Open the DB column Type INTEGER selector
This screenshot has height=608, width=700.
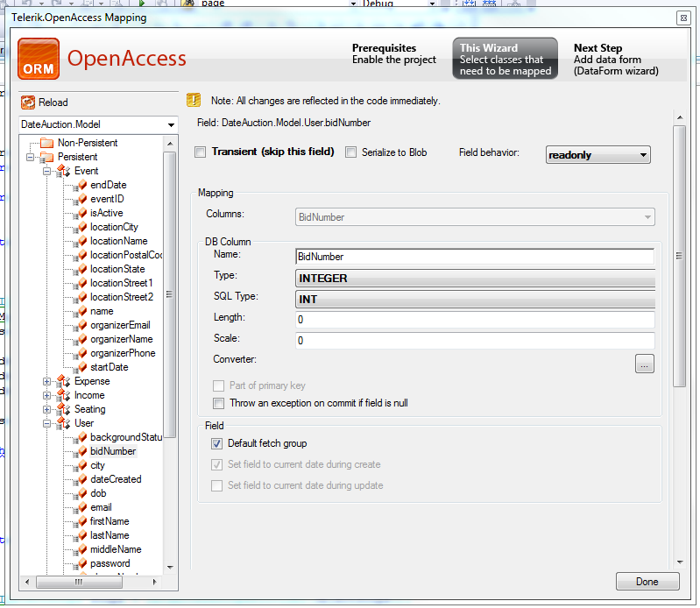pos(475,278)
